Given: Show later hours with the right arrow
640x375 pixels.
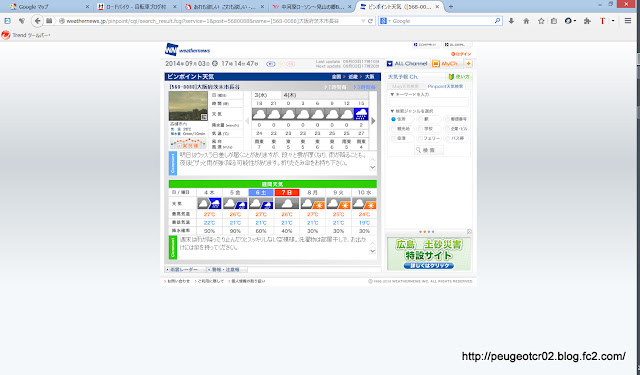Looking at the screenshot, I should 373,121.
